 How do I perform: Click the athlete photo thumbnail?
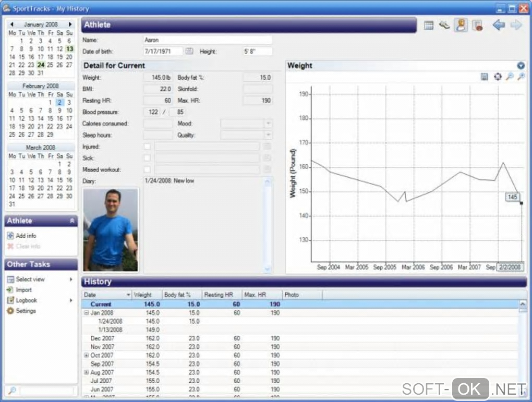[111, 230]
